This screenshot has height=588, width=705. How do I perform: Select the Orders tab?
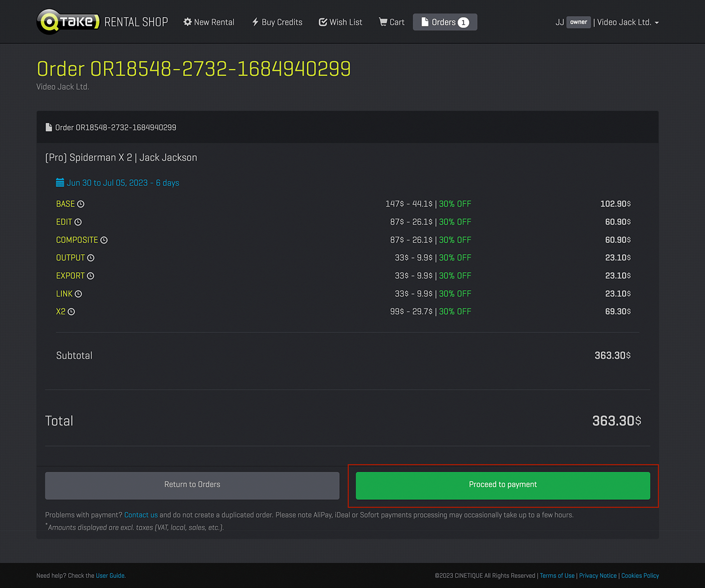point(445,22)
